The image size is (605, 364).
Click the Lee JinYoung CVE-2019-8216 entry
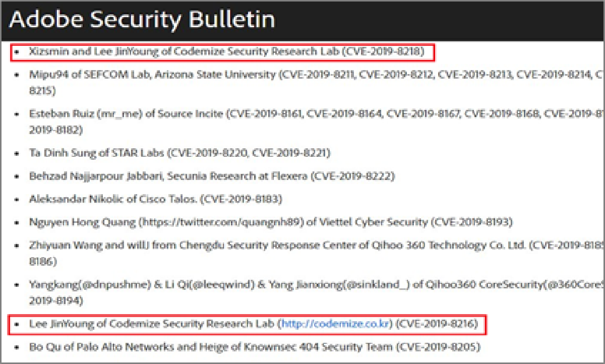[x=253, y=324]
